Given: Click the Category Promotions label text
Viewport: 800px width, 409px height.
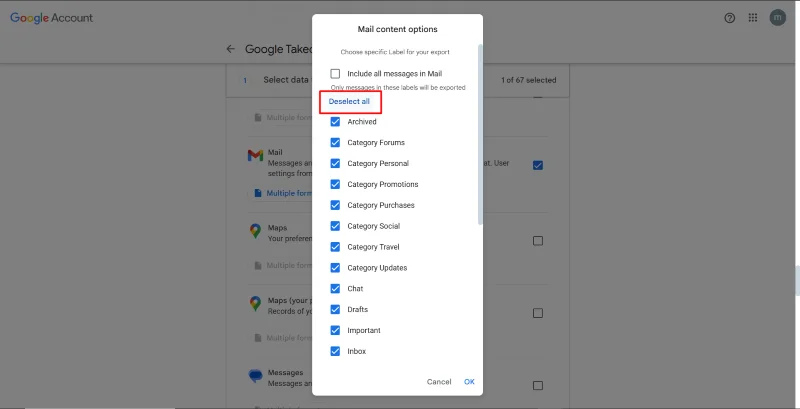Looking at the screenshot, I should [383, 184].
